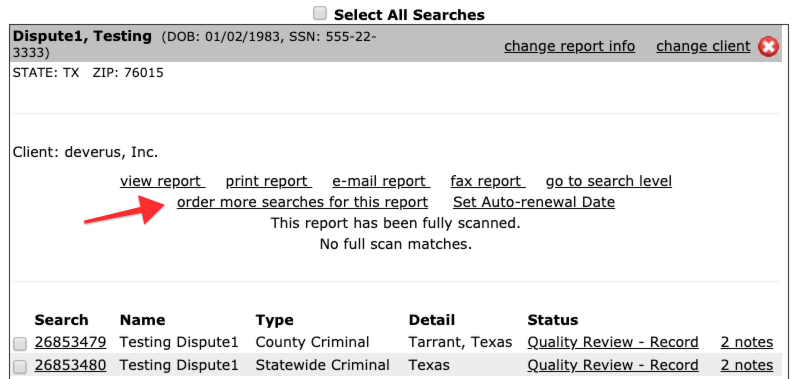Go to search level link

pos(609,181)
